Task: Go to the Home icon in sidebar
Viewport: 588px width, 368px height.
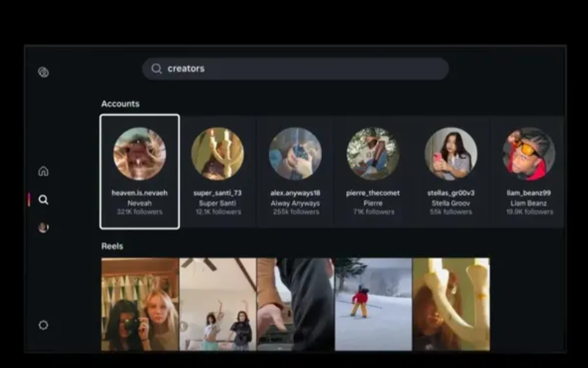Action: pos(43,171)
